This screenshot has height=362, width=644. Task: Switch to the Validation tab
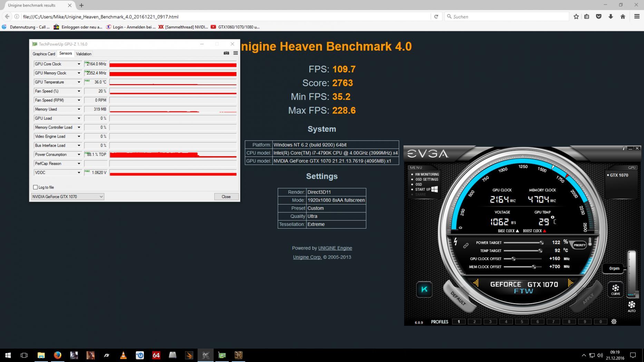(x=84, y=54)
